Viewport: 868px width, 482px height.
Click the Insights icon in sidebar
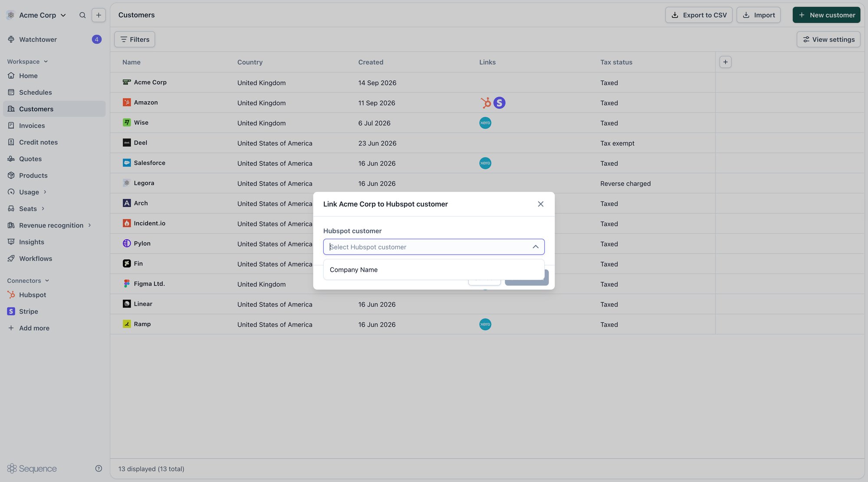[11, 242]
